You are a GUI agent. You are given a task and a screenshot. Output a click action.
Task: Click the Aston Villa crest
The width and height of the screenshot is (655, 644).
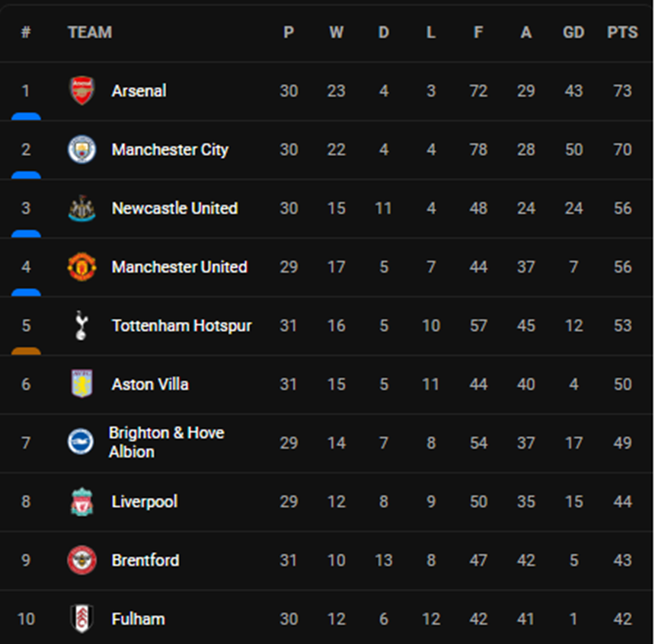tap(81, 384)
